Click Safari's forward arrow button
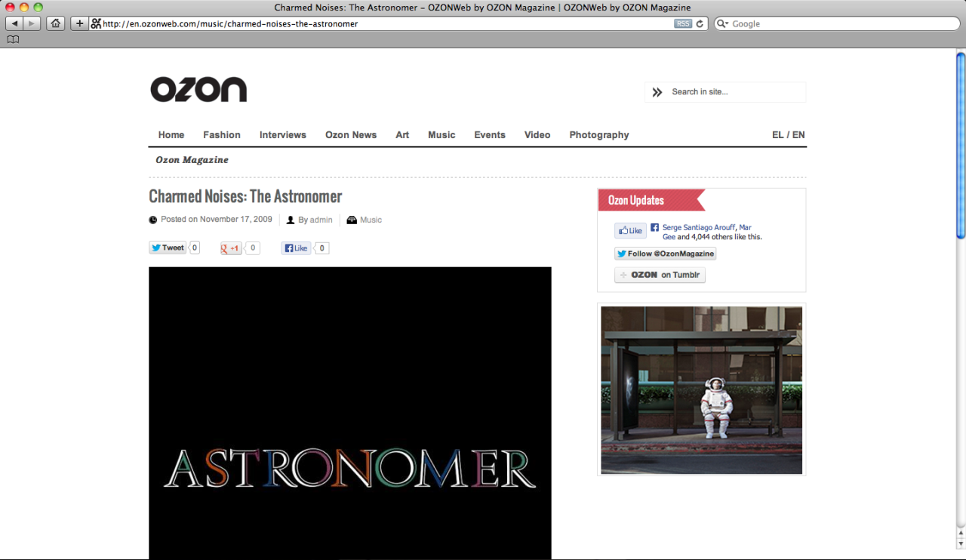This screenshot has width=966, height=560. tap(32, 23)
